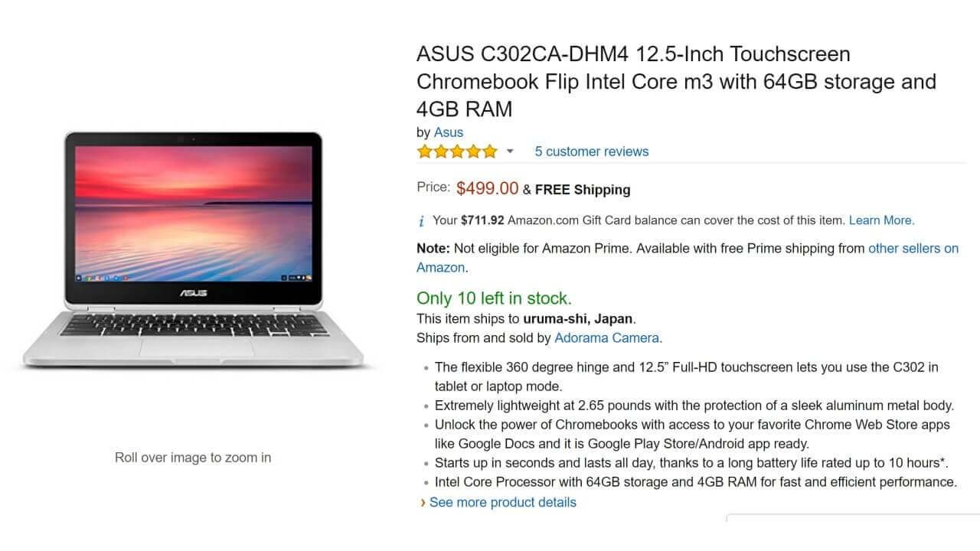Visit the Asus brand page link
980x551 pixels.
pos(448,132)
